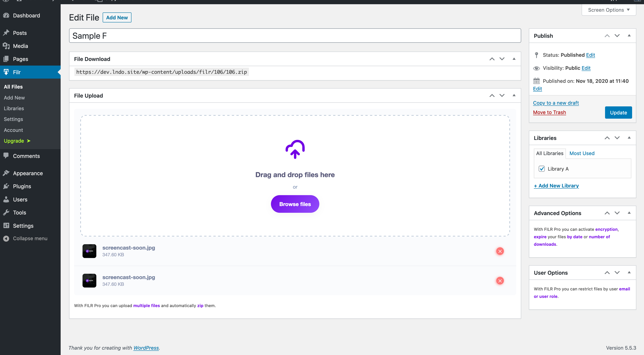Click the Comments bubble icon
The image size is (644, 355).
click(6, 156)
